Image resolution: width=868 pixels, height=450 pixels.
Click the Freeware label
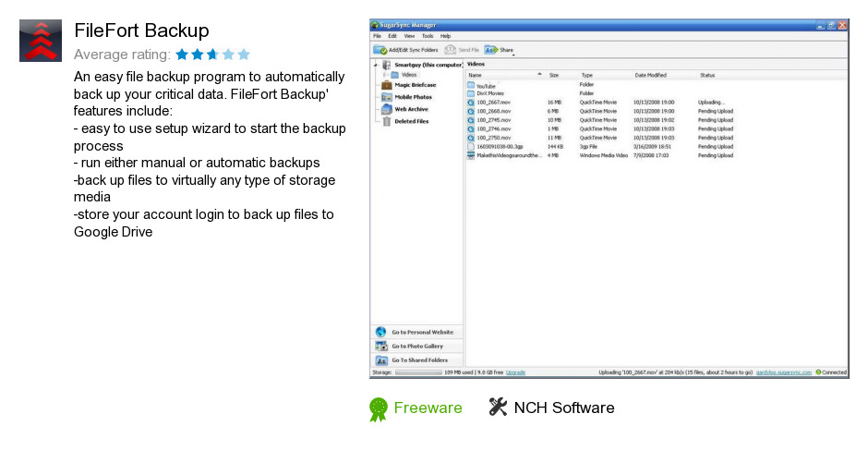tap(428, 407)
